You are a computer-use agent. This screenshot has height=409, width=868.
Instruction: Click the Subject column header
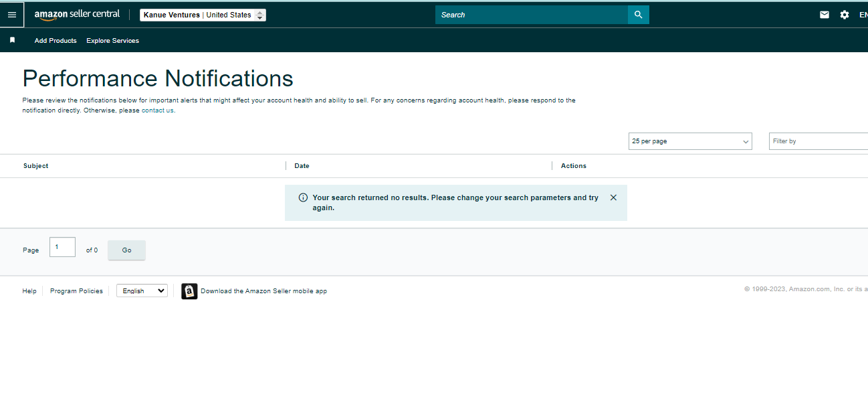pyautogui.click(x=35, y=166)
